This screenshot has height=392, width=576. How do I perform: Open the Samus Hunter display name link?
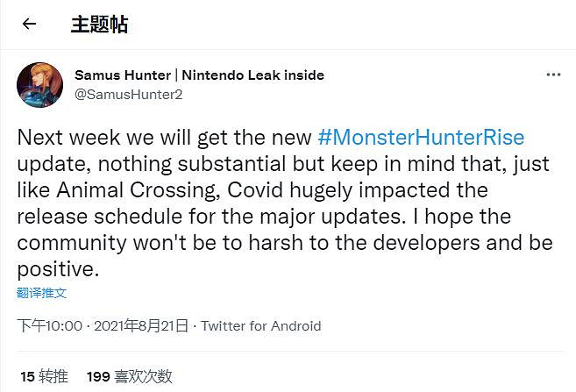coord(200,75)
